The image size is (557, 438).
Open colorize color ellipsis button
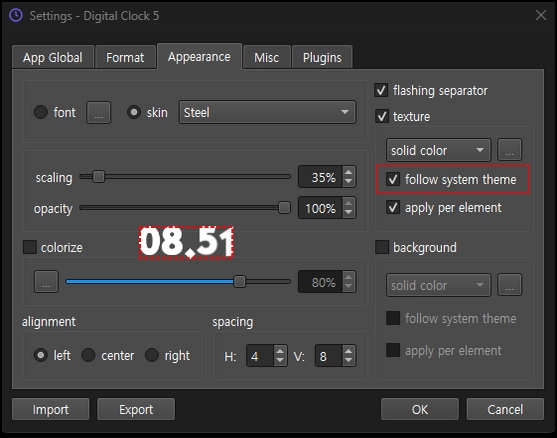46,282
